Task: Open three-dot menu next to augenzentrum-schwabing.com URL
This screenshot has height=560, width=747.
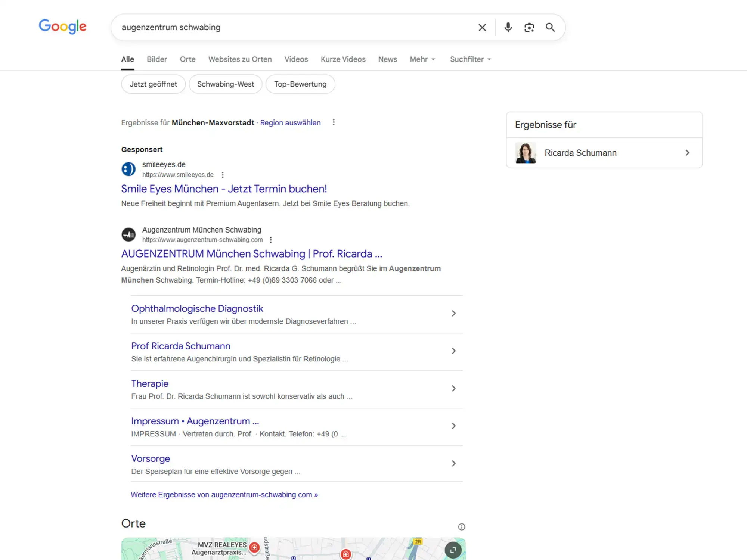Action: (271, 240)
